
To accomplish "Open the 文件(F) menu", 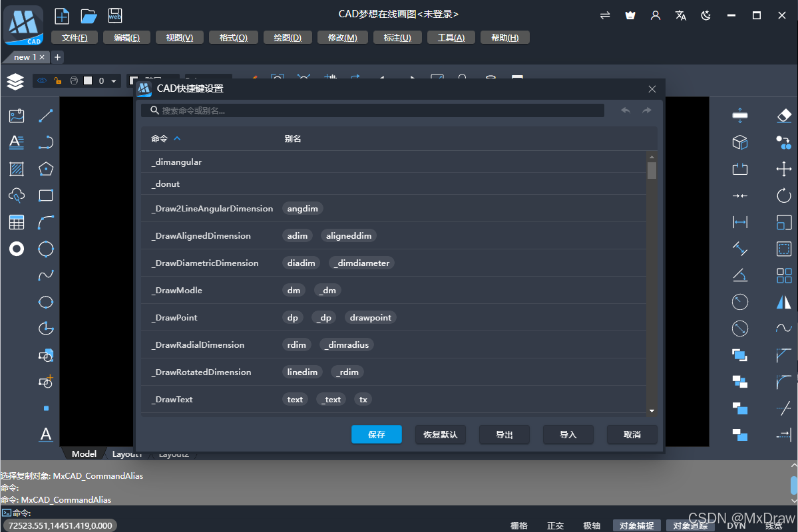I will [75, 38].
